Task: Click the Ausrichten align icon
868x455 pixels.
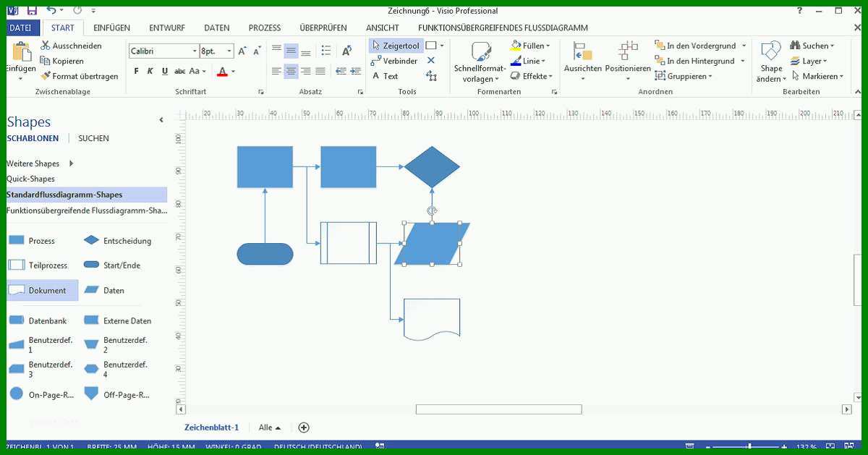Action: (583, 52)
